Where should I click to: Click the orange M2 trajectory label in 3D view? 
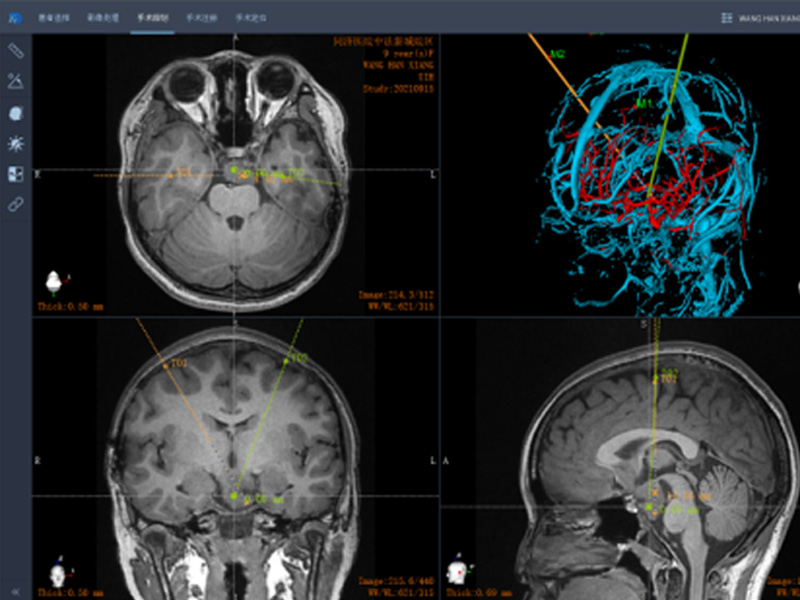[557, 53]
